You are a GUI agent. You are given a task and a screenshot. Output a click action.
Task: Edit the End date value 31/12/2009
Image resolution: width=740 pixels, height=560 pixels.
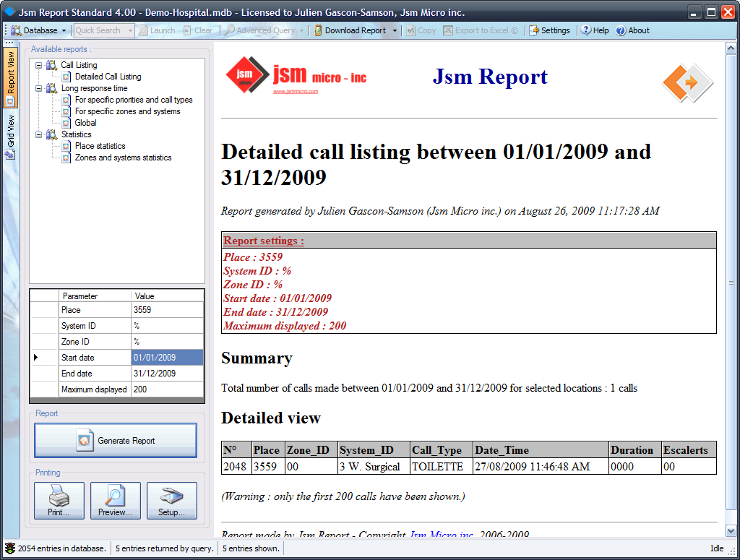[167, 373]
